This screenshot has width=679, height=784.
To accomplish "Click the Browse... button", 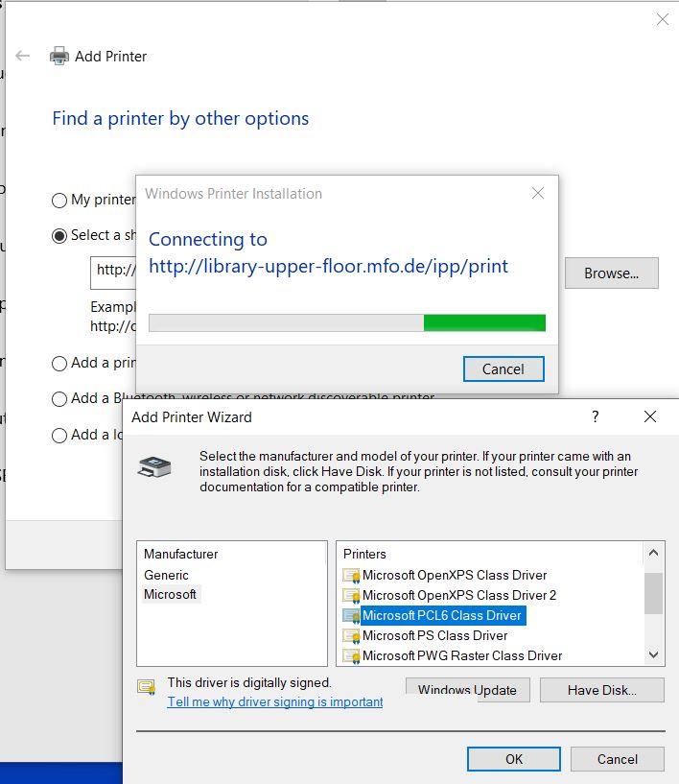I will (x=612, y=273).
